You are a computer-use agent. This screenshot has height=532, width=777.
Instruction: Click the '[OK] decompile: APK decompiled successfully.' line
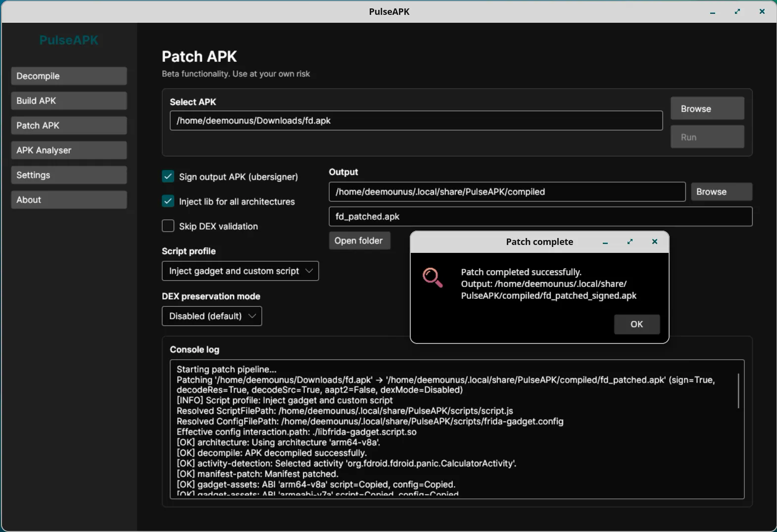(x=272, y=453)
